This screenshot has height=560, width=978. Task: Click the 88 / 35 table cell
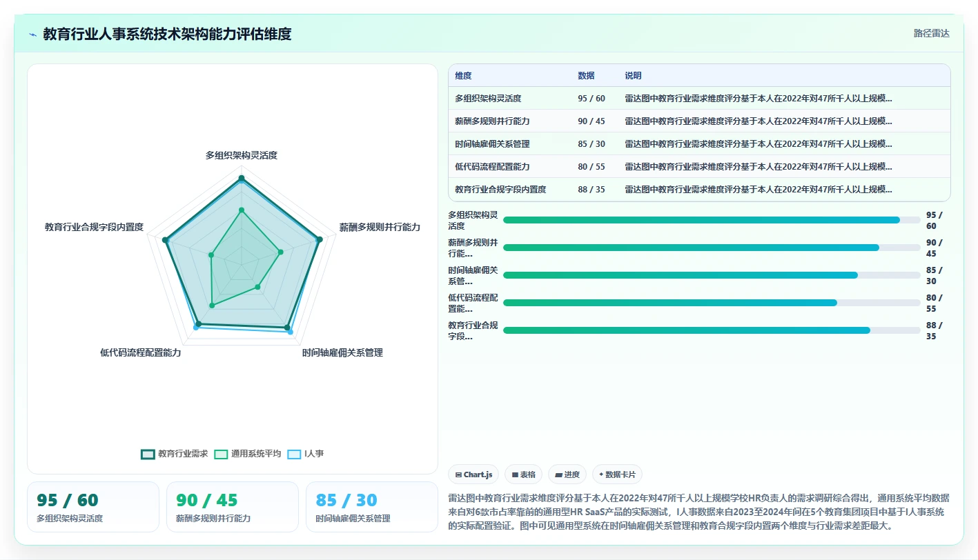pyautogui.click(x=591, y=190)
